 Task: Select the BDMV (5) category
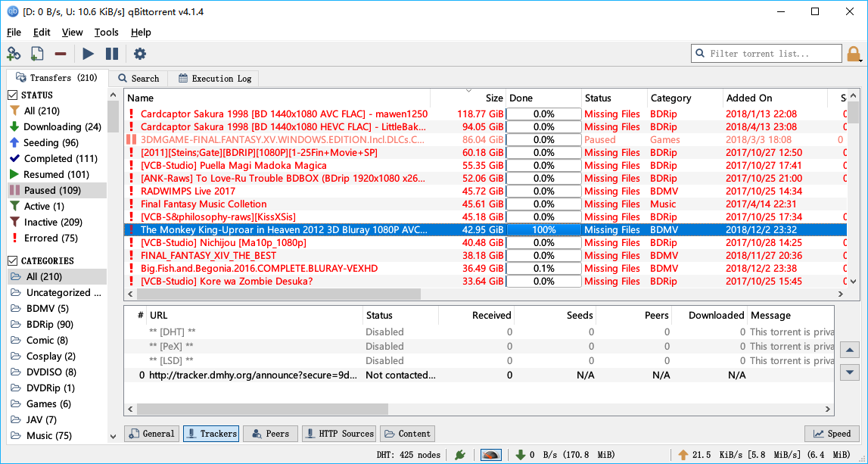(57, 308)
